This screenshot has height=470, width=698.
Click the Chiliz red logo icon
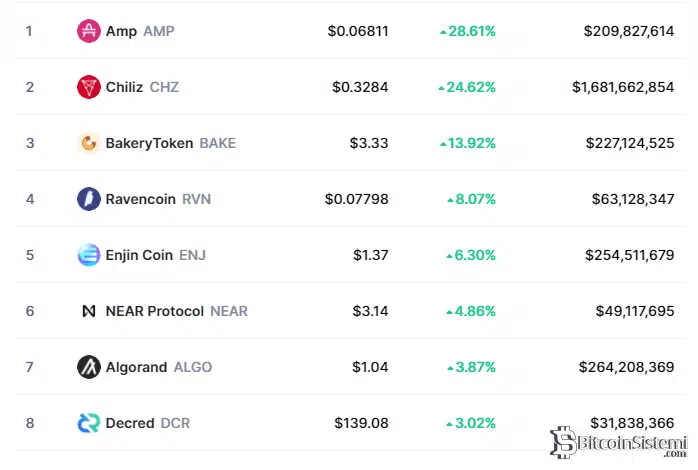[89, 87]
